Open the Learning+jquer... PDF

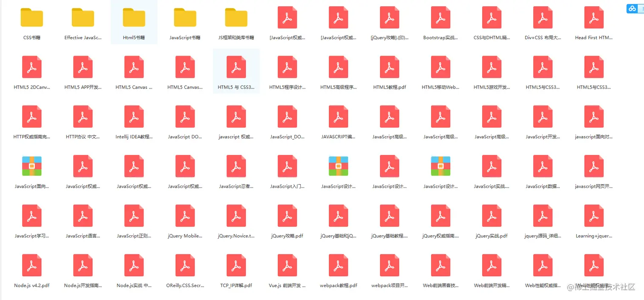click(x=594, y=216)
